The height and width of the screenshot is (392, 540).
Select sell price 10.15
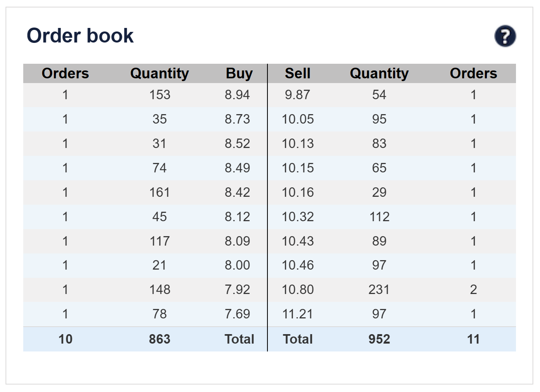[x=298, y=168]
